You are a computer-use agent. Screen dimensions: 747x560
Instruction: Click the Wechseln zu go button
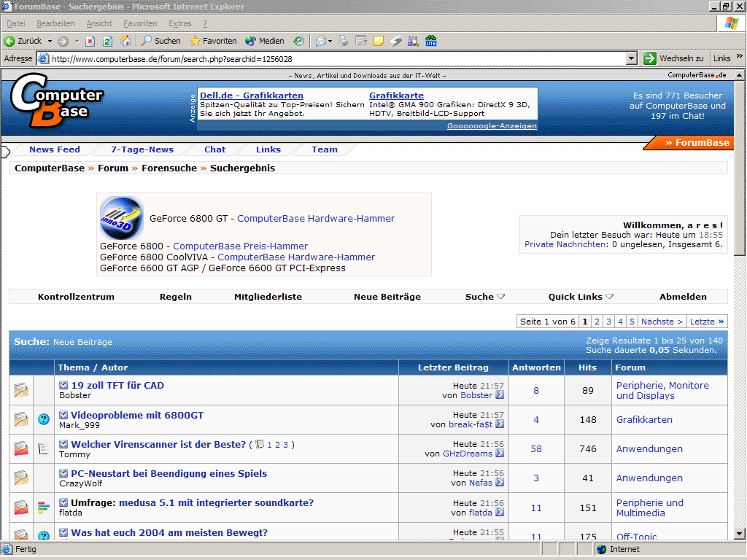point(673,58)
